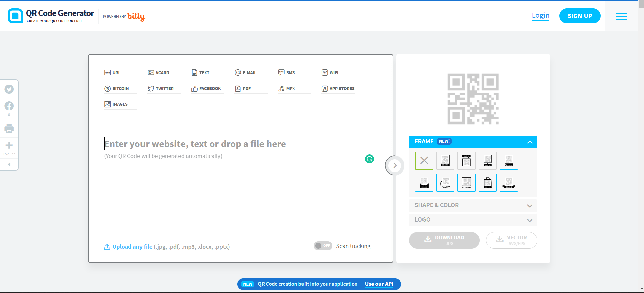This screenshot has height=293, width=644.
Task: Select frame with SCAN ME bubble below
Action: [488, 160]
